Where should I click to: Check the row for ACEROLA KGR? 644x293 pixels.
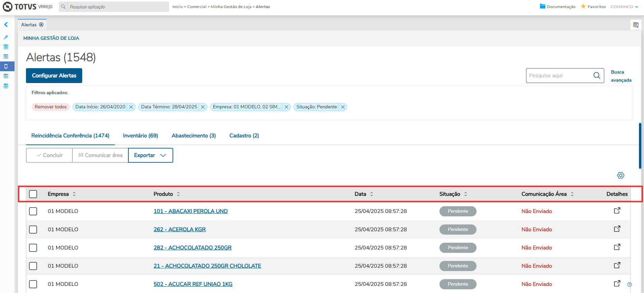pyautogui.click(x=33, y=230)
